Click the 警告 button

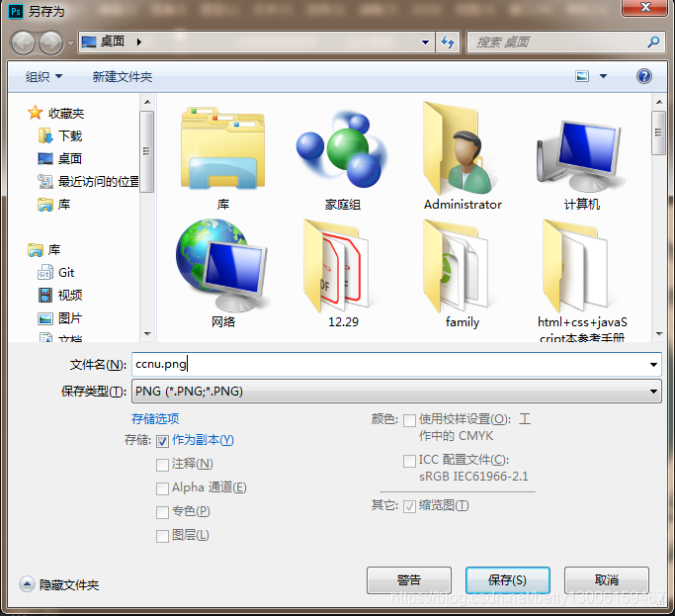click(x=409, y=579)
